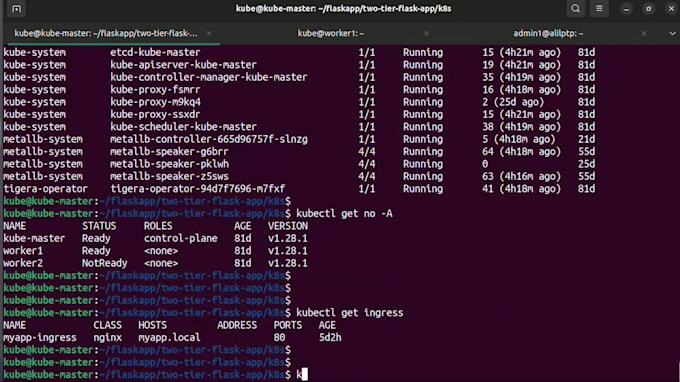The image size is (680, 382).
Task: Open the terminal search icon
Action: click(x=575, y=9)
